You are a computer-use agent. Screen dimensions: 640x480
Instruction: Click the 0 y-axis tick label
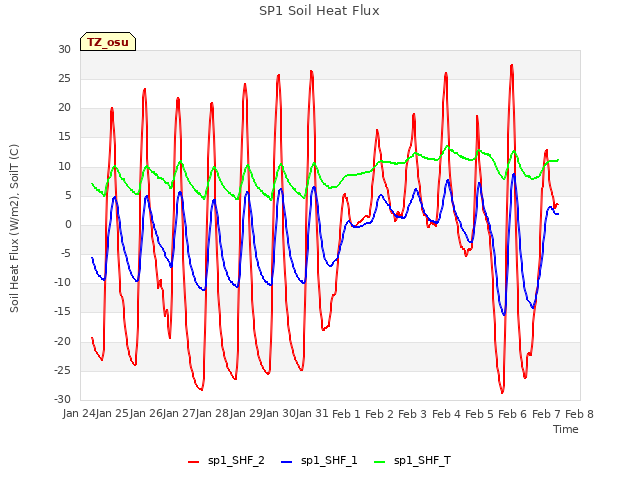[x=68, y=224]
